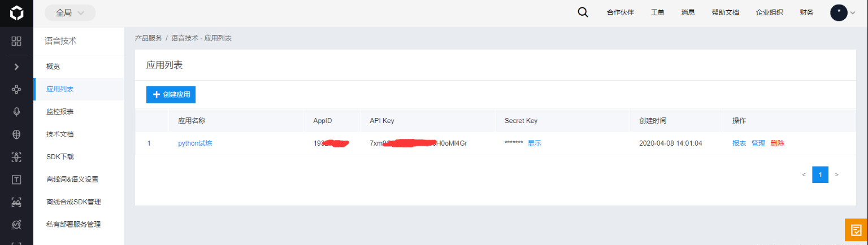Open 报表 for python试炼 app
The width and height of the screenshot is (868, 245).
(x=739, y=143)
